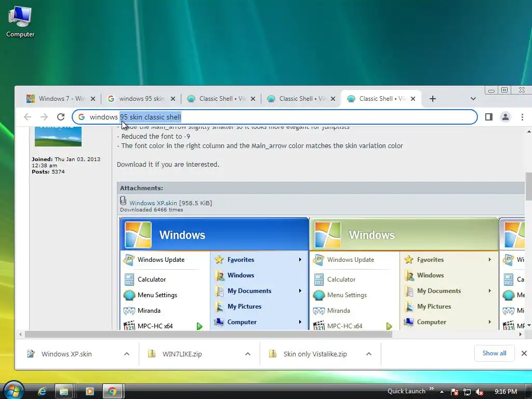Image resolution: width=532 pixels, height=399 pixels.
Task: Close the active Classic Shell tab
Action: [x=413, y=99]
